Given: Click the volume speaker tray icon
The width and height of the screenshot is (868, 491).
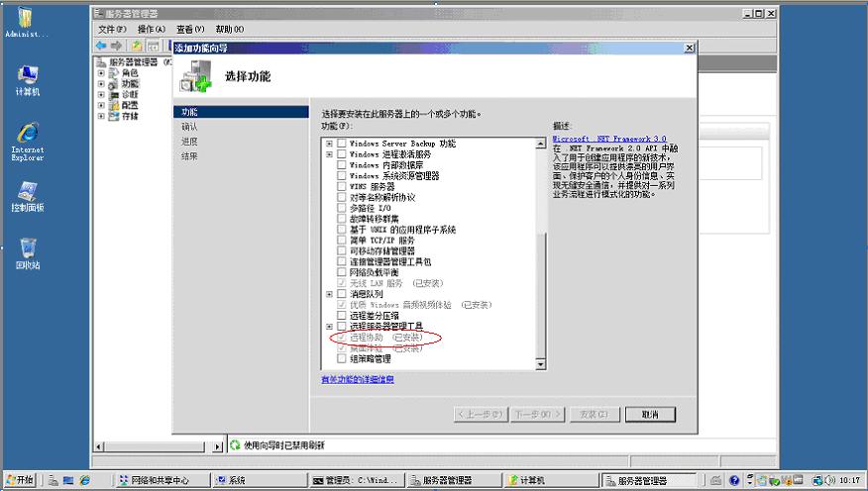Looking at the screenshot, I should click(x=829, y=480).
